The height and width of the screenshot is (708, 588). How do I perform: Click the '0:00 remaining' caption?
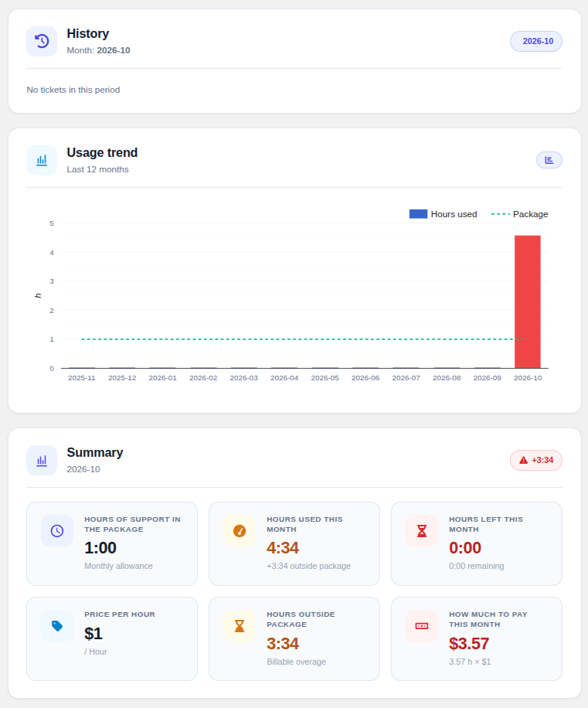click(x=477, y=567)
